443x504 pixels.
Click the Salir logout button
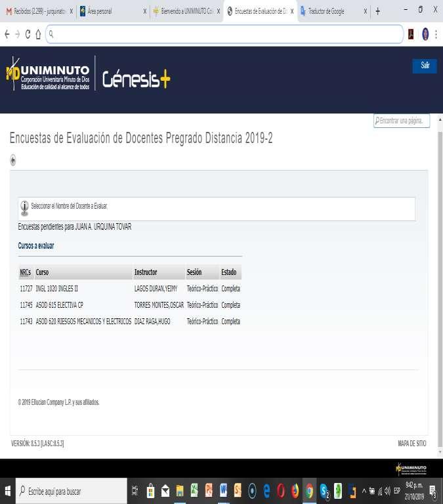pyautogui.click(x=425, y=66)
